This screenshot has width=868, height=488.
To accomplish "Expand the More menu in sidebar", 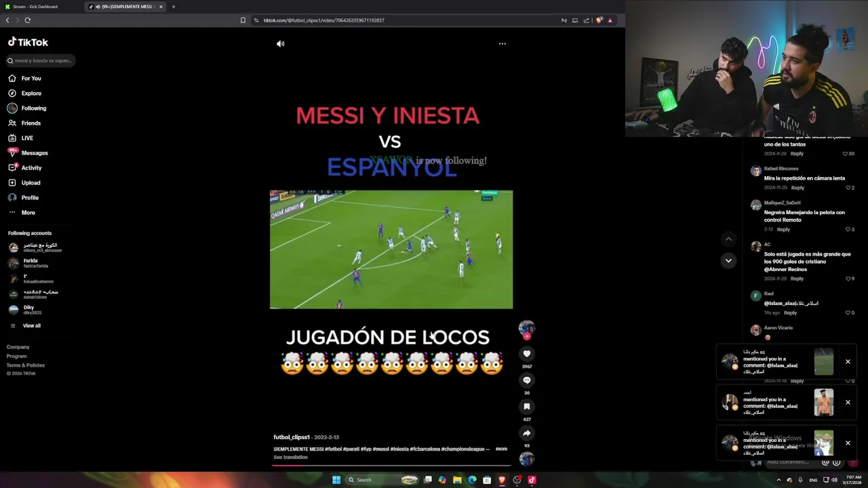I will coord(22,213).
